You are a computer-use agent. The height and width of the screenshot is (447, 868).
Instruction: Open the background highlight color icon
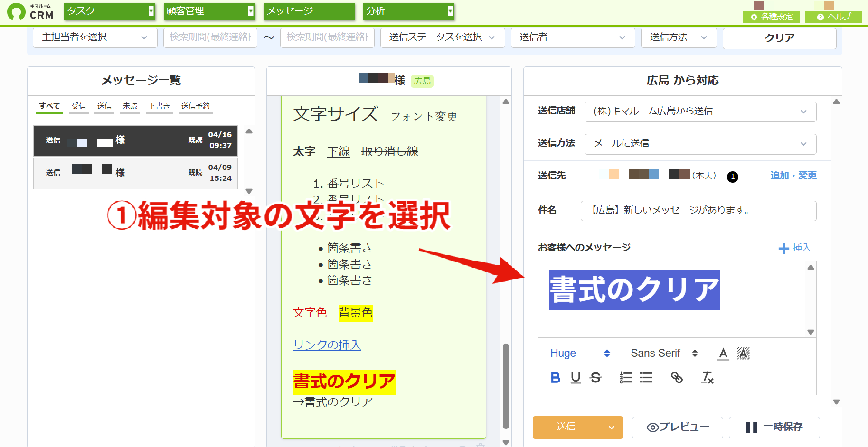click(743, 353)
